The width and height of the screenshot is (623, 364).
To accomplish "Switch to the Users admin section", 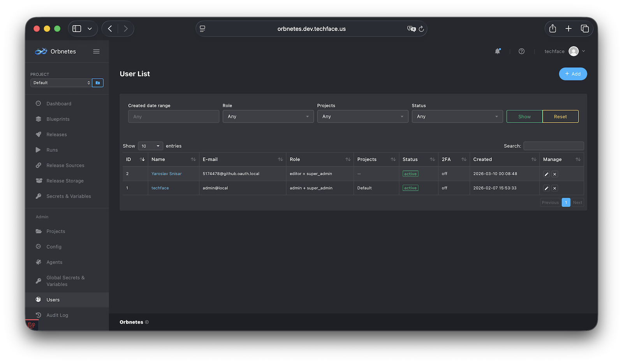I will (x=53, y=299).
